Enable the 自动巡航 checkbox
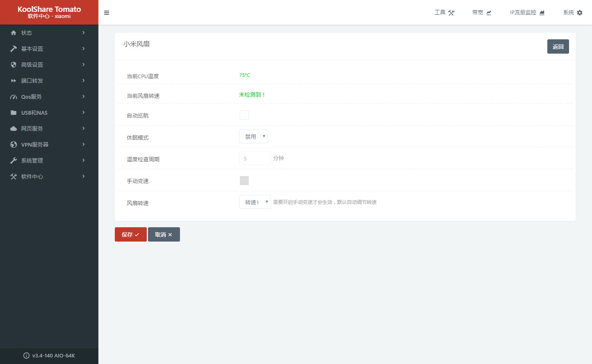 point(244,115)
